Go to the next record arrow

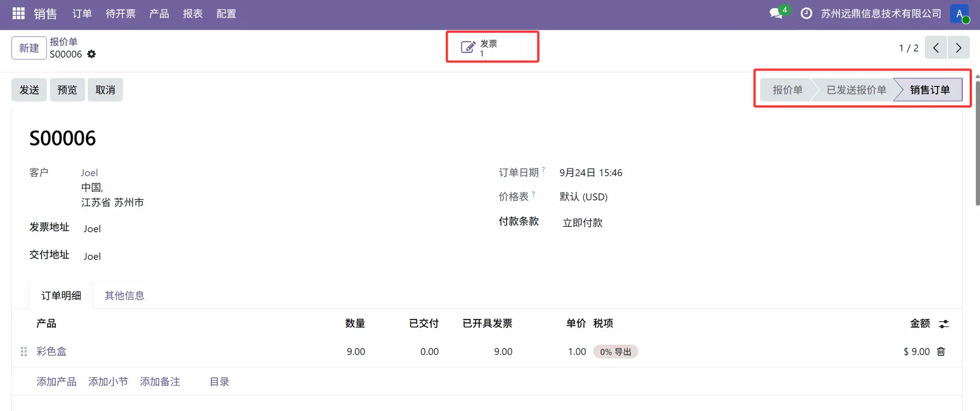tap(958, 48)
